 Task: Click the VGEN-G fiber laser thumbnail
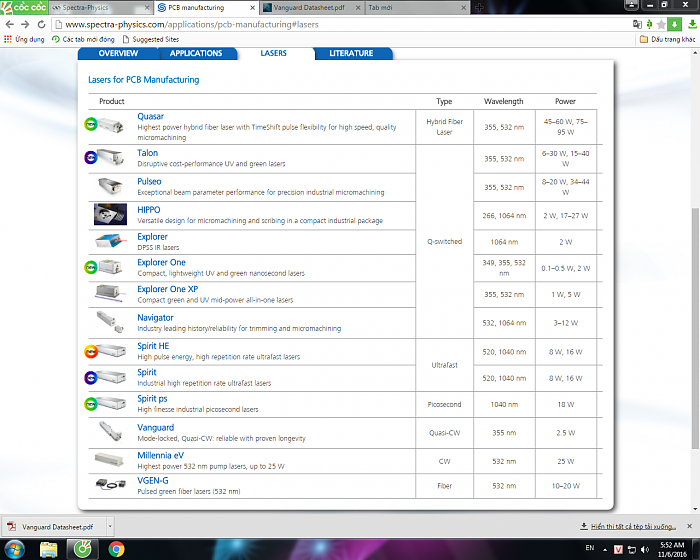(110, 483)
